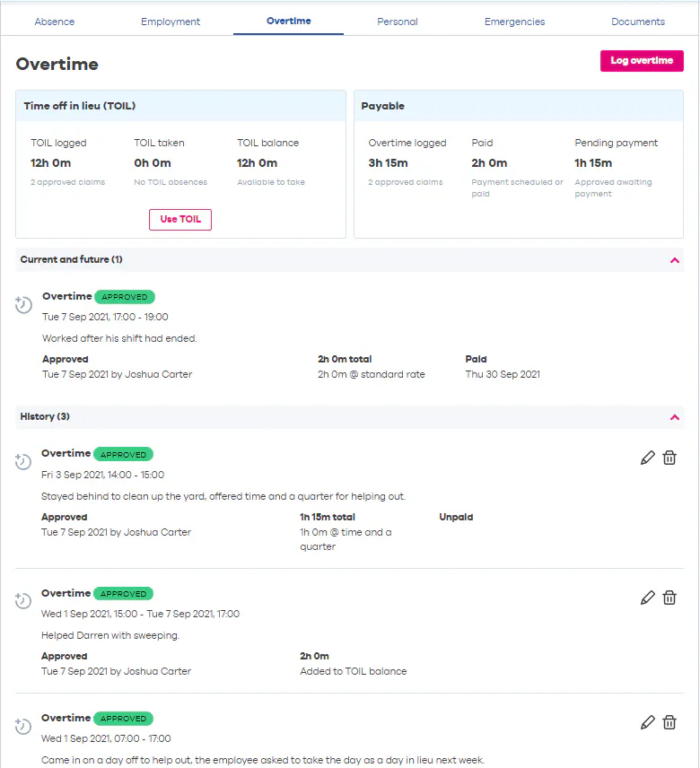
Task: Delete the Fri 3 Sep overtime entry
Action: pyautogui.click(x=669, y=458)
